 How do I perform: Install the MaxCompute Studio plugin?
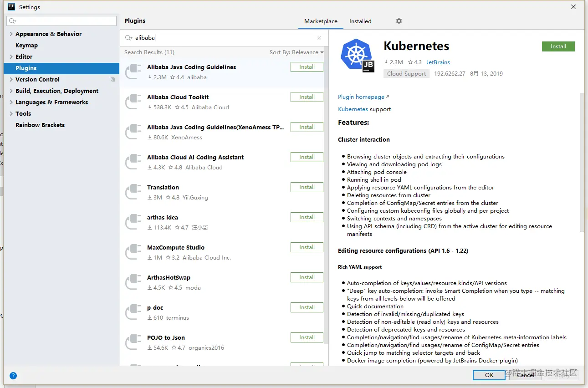click(x=307, y=247)
